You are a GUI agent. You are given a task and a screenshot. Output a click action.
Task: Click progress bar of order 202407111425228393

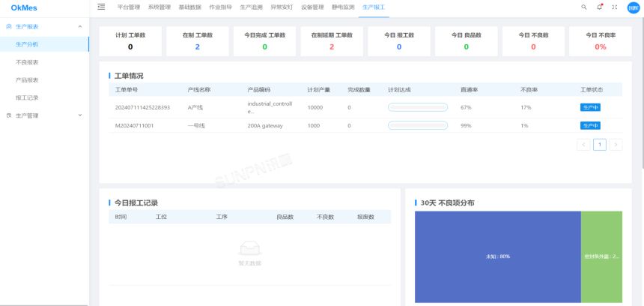tap(418, 107)
